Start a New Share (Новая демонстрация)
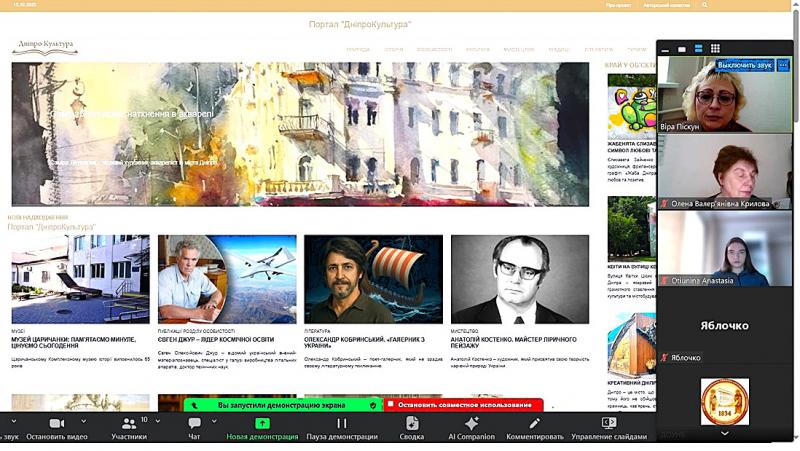This screenshot has height=451, width=800. pyautogui.click(x=262, y=424)
